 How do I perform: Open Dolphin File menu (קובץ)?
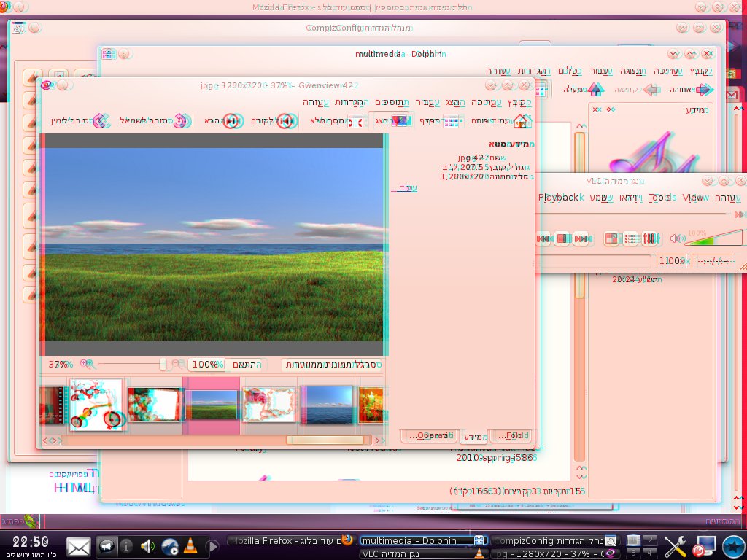(700, 71)
